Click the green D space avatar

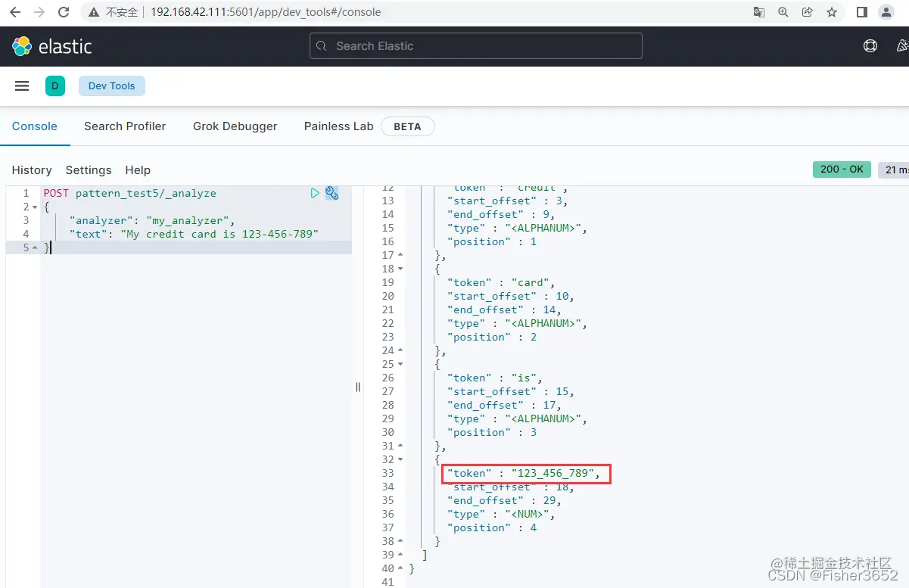(x=55, y=86)
